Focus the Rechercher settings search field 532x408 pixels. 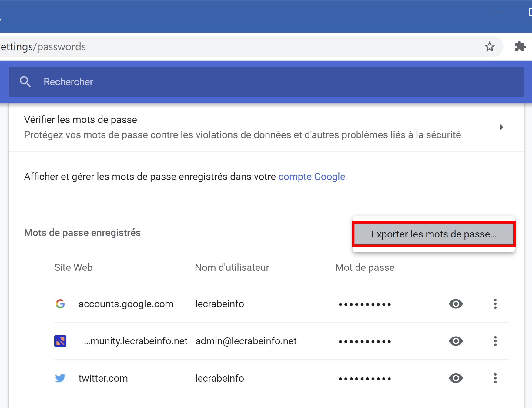click(266, 82)
